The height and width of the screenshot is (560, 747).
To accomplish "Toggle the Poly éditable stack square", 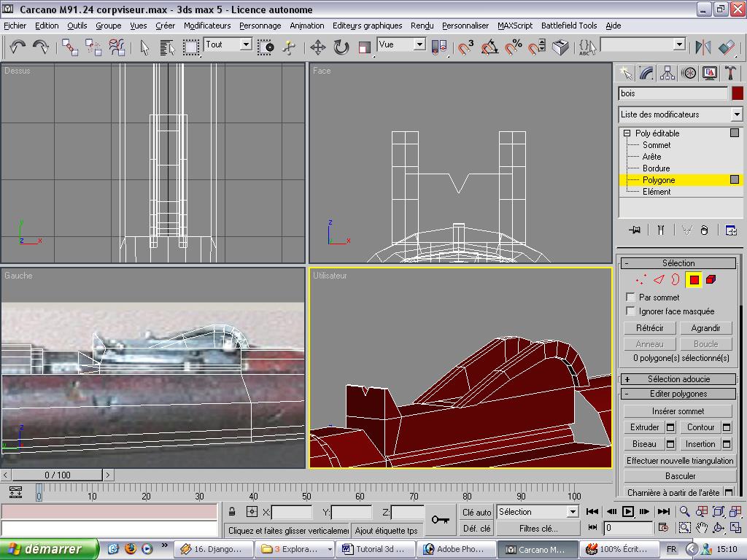I will (x=735, y=133).
